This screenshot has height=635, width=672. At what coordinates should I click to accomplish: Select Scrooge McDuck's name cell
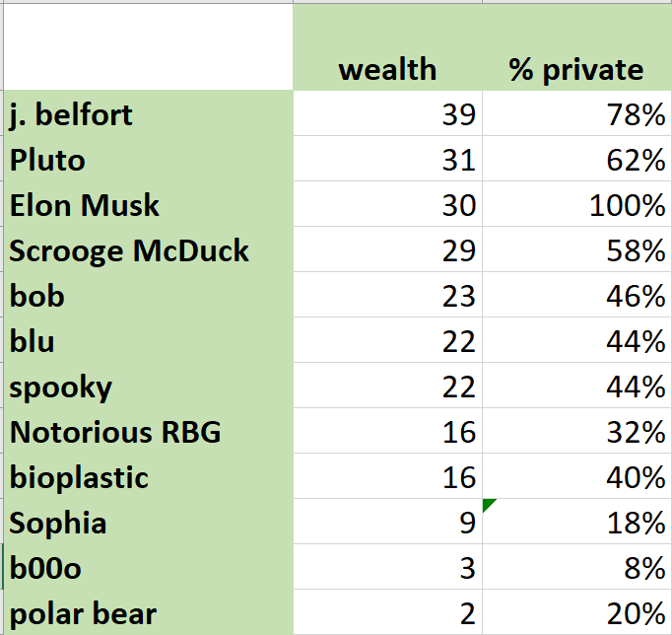148,250
